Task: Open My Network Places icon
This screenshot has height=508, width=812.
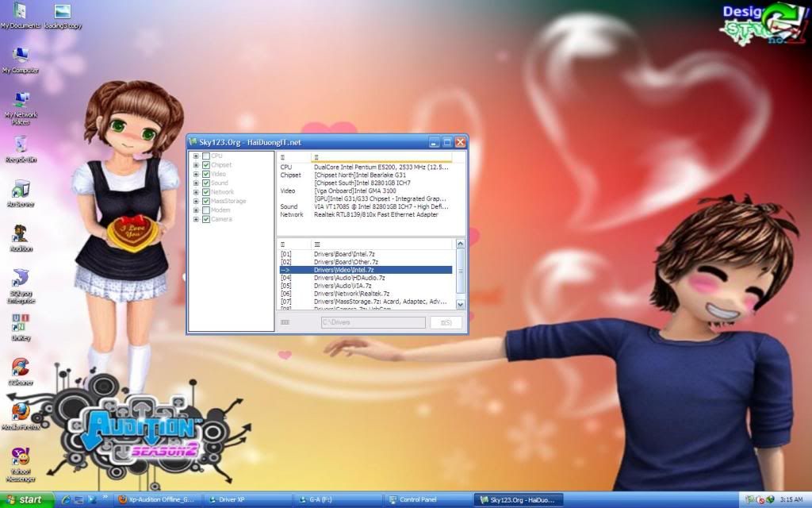Action: [21, 107]
